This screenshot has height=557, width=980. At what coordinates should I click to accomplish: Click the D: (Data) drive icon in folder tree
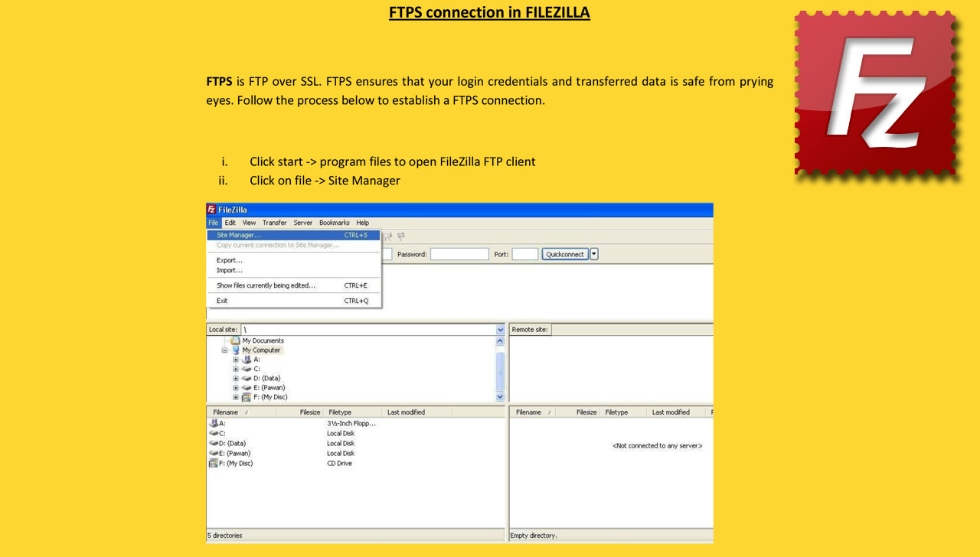[x=247, y=378]
